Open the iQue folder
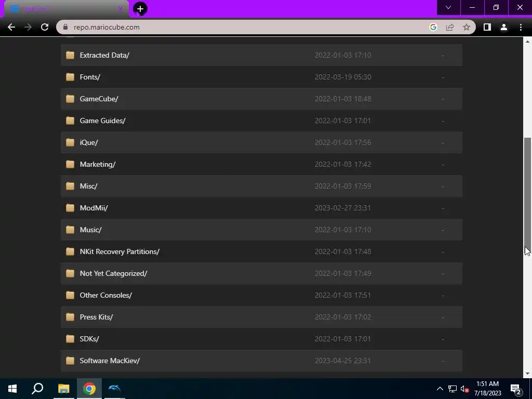Viewport: 532px width, 399px height. 88,142
